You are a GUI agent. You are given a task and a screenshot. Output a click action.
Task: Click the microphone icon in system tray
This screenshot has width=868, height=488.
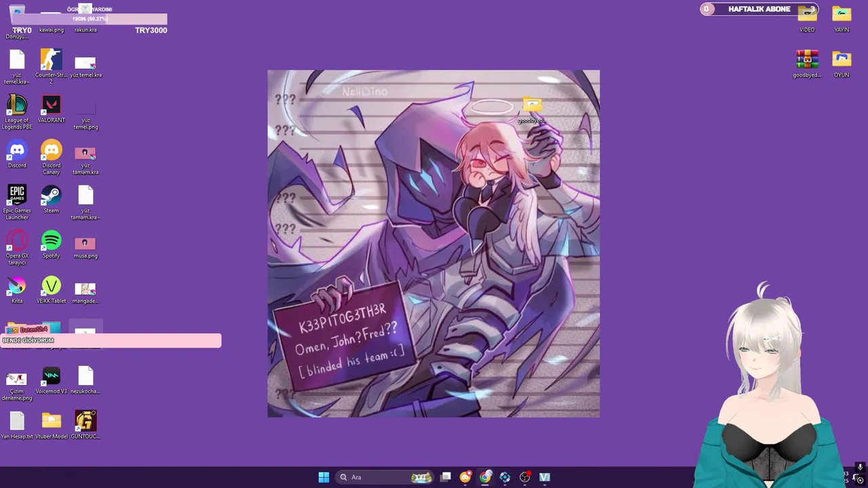pos(860,467)
